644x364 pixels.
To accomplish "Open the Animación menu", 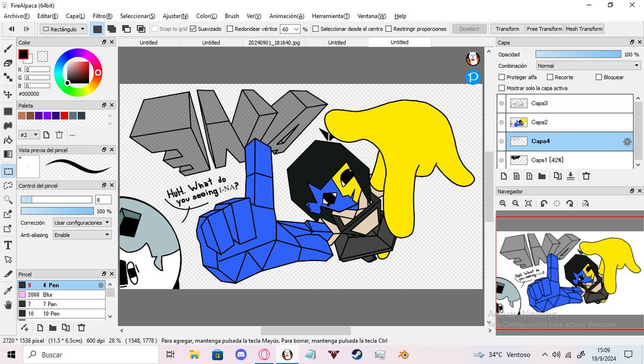I will click(x=287, y=16).
